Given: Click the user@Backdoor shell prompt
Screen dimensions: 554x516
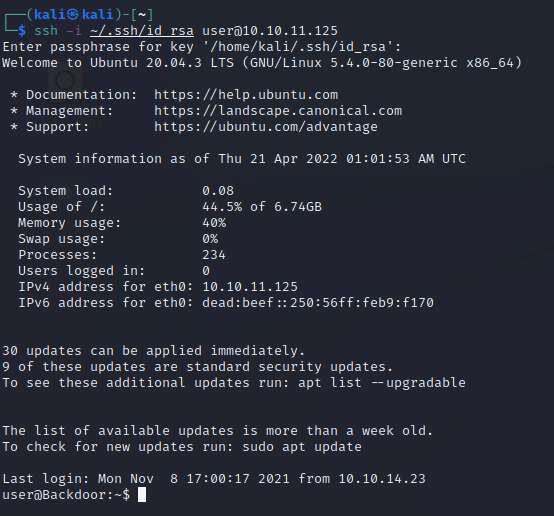Looking at the screenshot, I should (x=66, y=494).
